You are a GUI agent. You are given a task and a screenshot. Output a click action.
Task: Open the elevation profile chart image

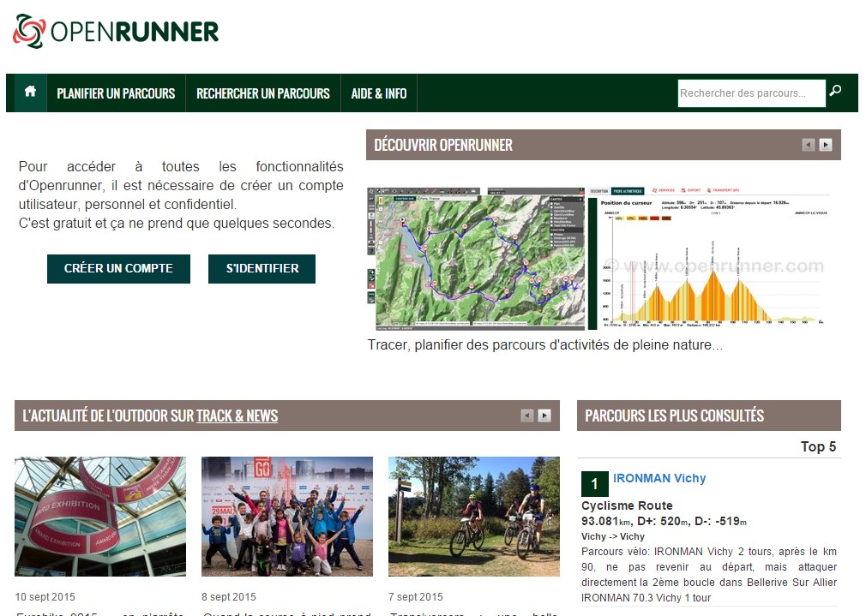708,258
